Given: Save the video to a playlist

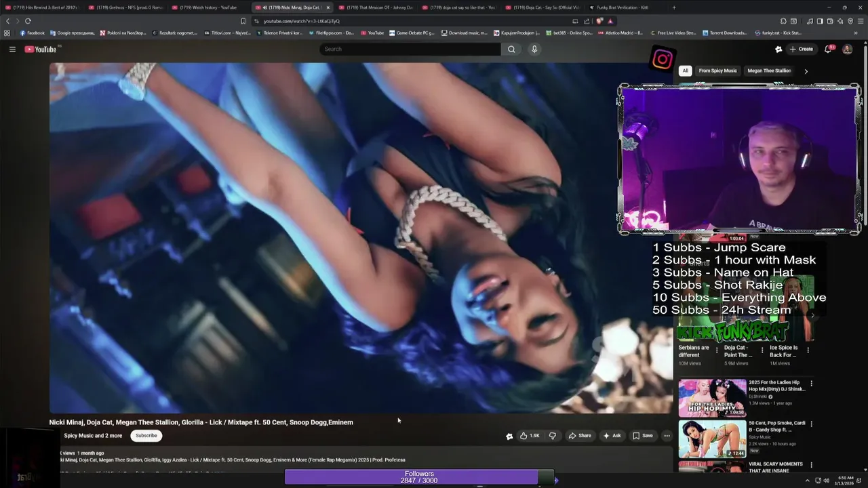Looking at the screenshot, I should pos(643,436).
